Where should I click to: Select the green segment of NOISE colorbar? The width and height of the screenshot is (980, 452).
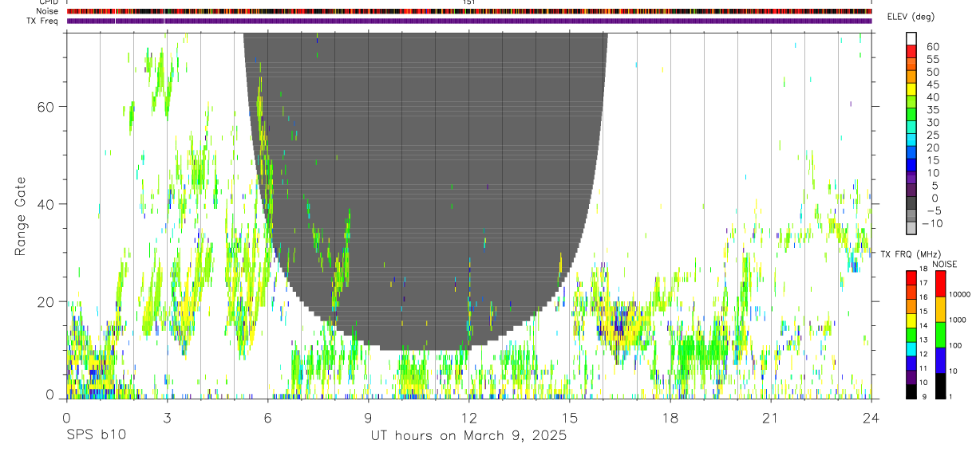940,335
